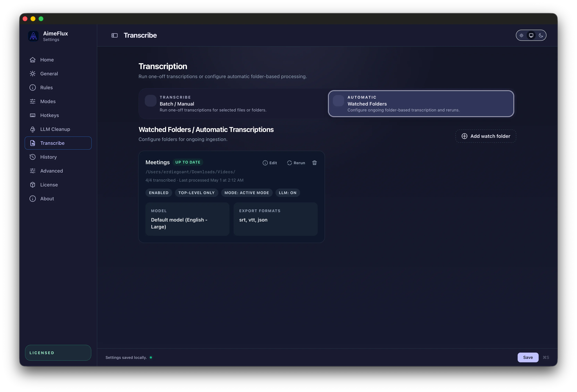Click "Settings saved locally." status text

(126, 357)
